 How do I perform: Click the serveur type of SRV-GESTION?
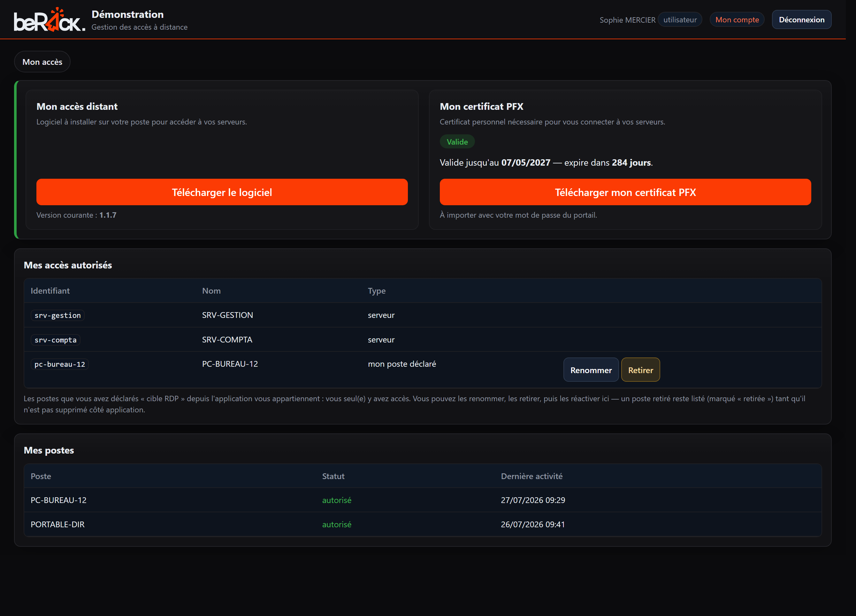coord(381,315)
